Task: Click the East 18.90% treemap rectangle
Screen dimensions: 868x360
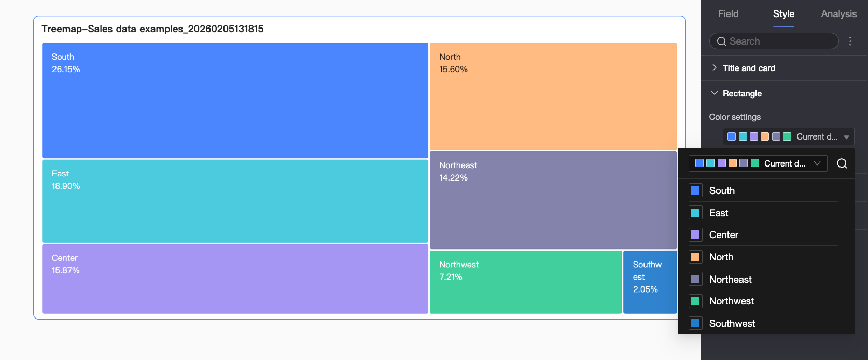Action: [235, 201]
